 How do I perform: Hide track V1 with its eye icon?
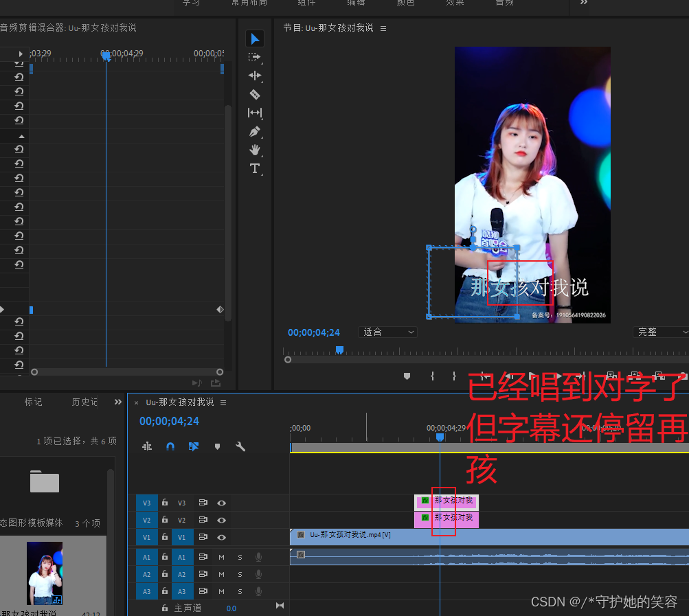[222, 537]
